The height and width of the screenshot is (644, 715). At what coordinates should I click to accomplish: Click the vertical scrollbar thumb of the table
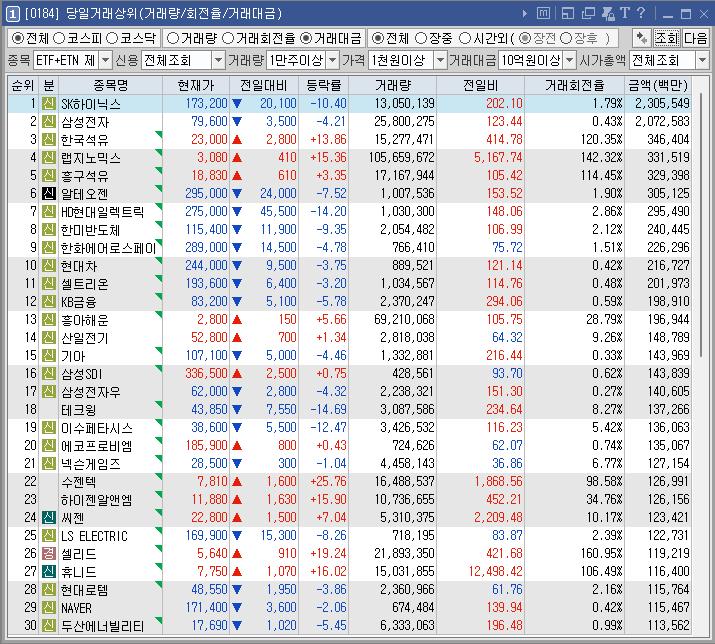pos(701,226)
